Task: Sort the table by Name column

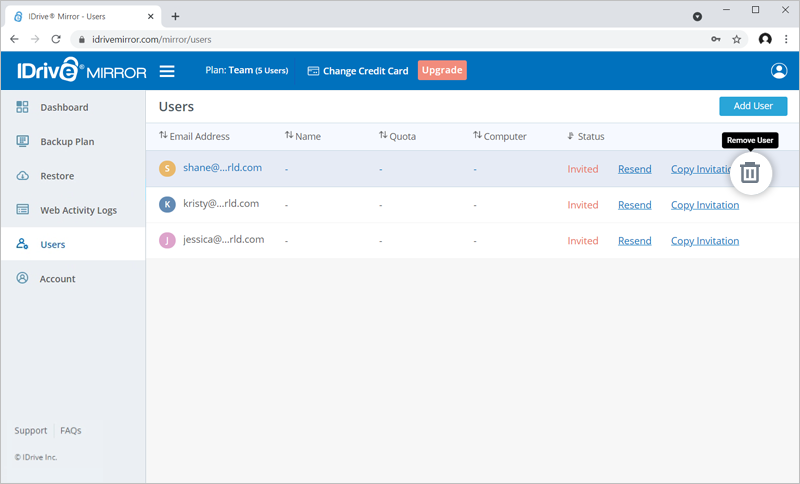Action: [303, 136]
